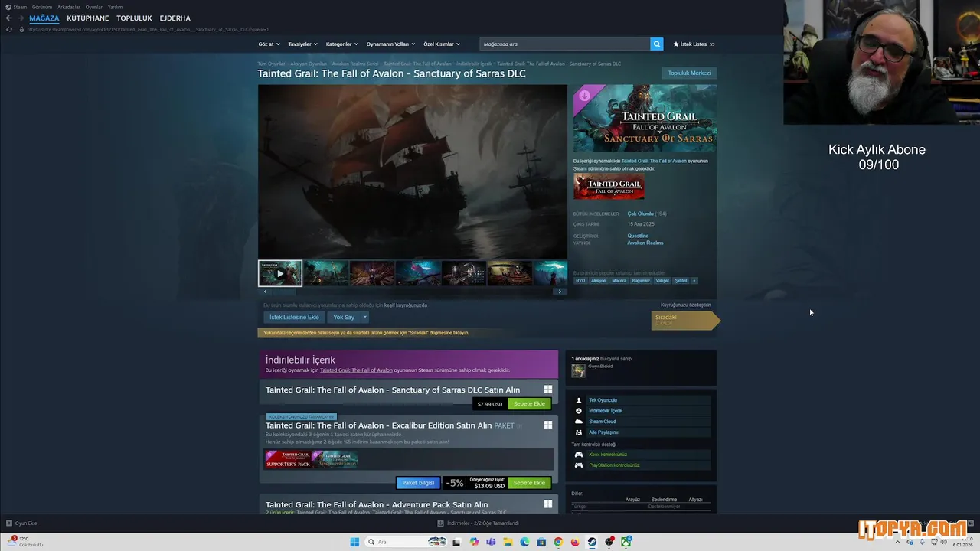Open base game Tainted Grail capsule image

609,187
